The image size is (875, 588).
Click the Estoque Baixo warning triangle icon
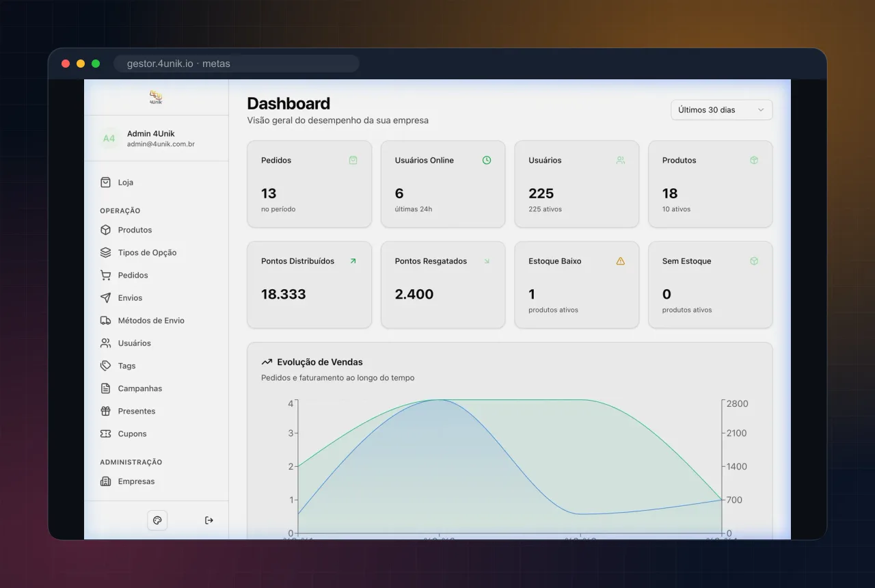point(621,261)
